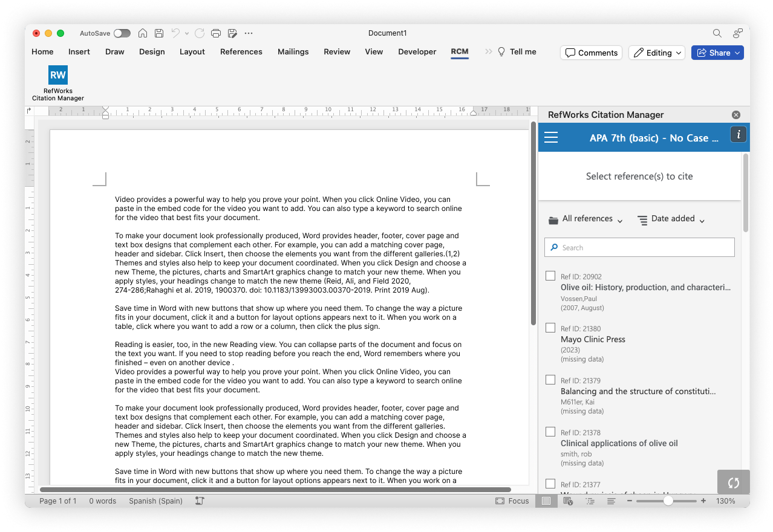Open the References ribbon tab

tap(241, 51)
